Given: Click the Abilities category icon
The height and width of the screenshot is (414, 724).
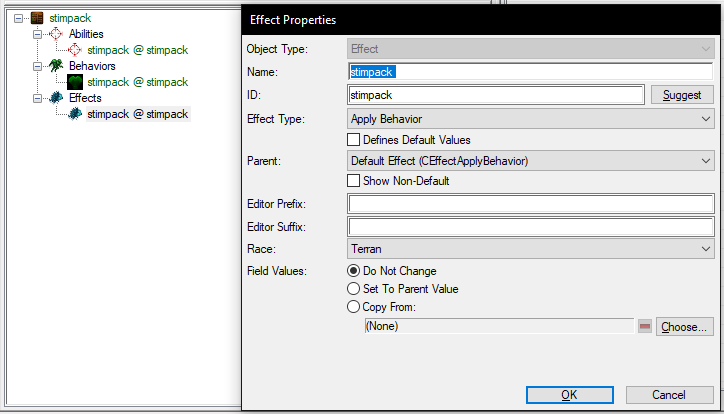Looking at the screenshot, I should 56,34.
